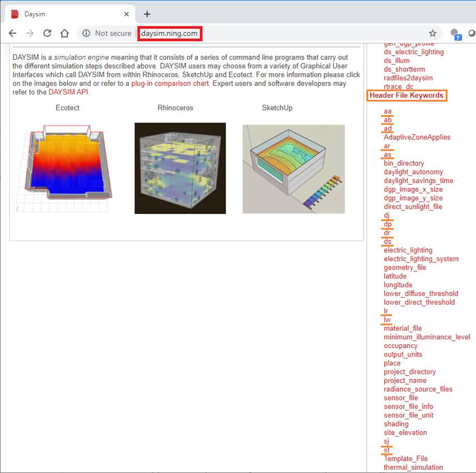Image resolution: width=476 pixels, height=473 pixels.
Task: Open the ds_shortterm link
Action: click(404, 69)
